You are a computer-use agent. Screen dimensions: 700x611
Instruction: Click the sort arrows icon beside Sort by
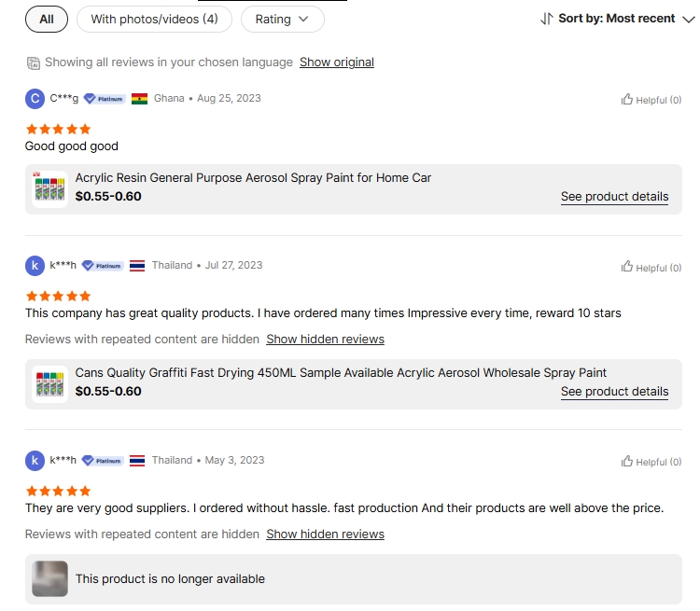point(547,19)
